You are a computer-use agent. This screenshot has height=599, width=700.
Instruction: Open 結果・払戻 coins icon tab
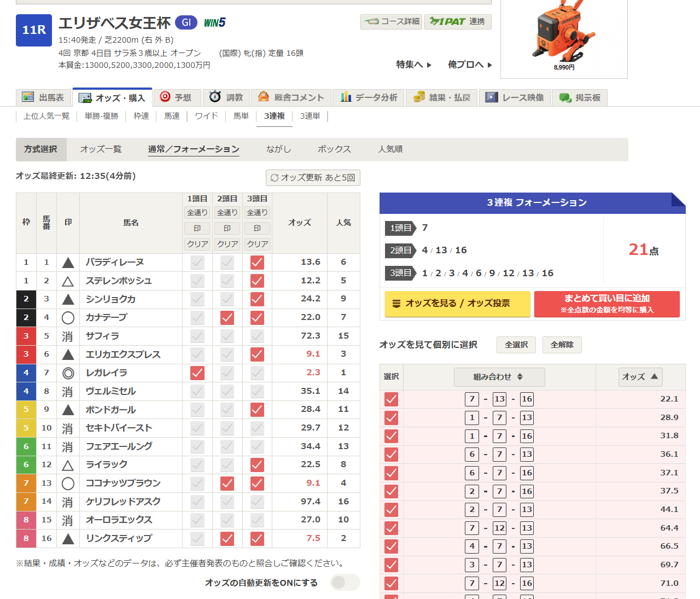pyautogui.click(x=419, y=97)
